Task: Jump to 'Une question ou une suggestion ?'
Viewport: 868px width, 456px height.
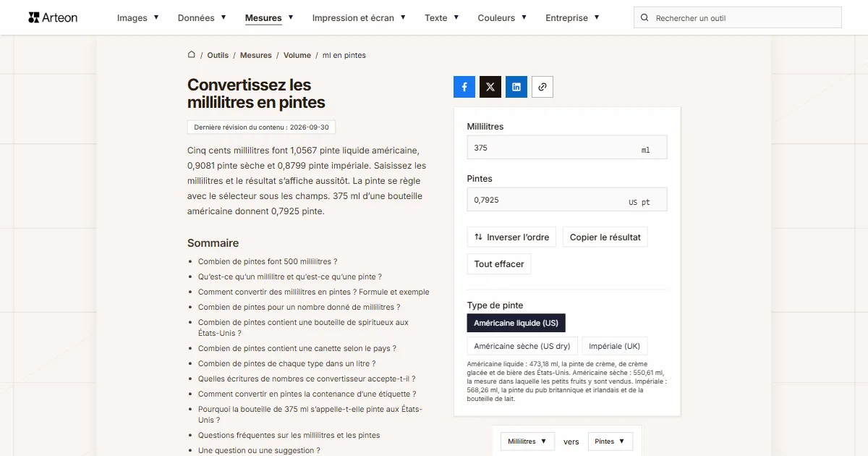Action: (x=259, y=450)
